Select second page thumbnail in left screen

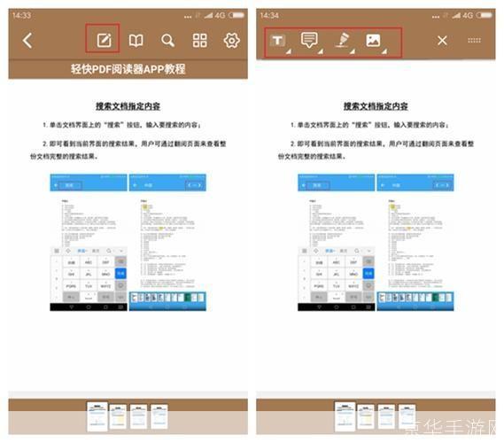click(x=118, y=417)
